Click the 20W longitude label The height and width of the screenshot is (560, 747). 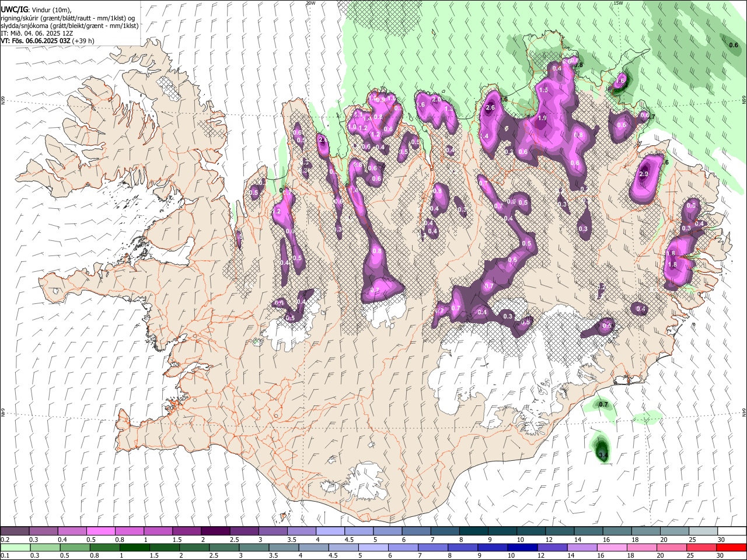coord(310,3)
